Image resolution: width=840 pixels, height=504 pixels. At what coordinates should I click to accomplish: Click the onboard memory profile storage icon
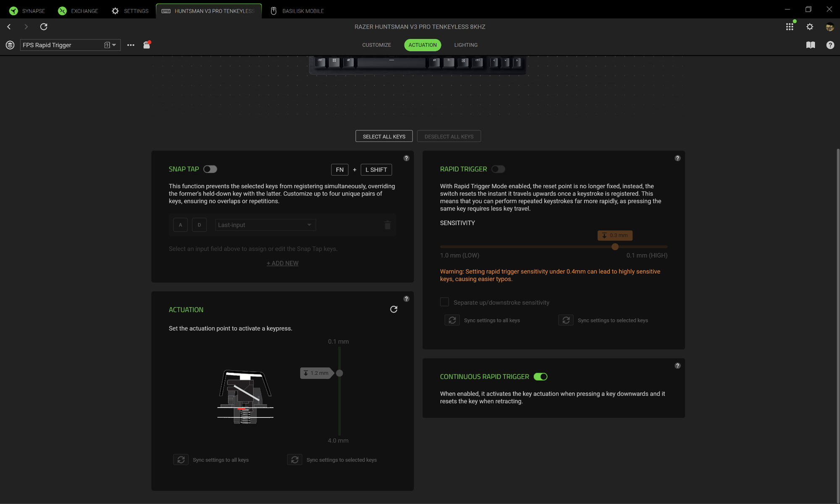(147, 45)
